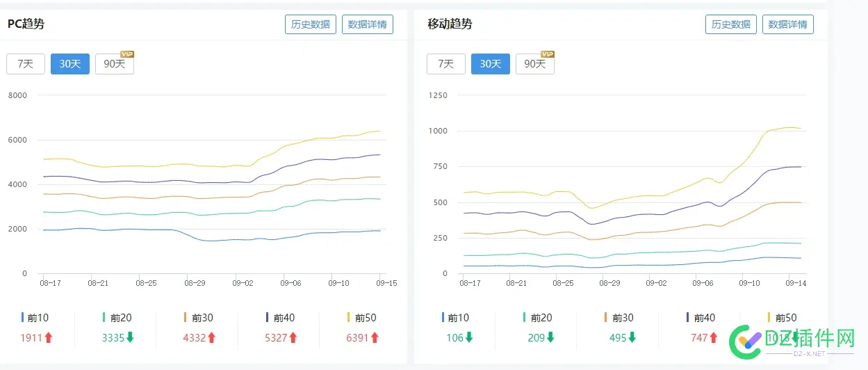Click red up arrow beside mobile 前40 value 747
The image size is (868, 370).
714,338
